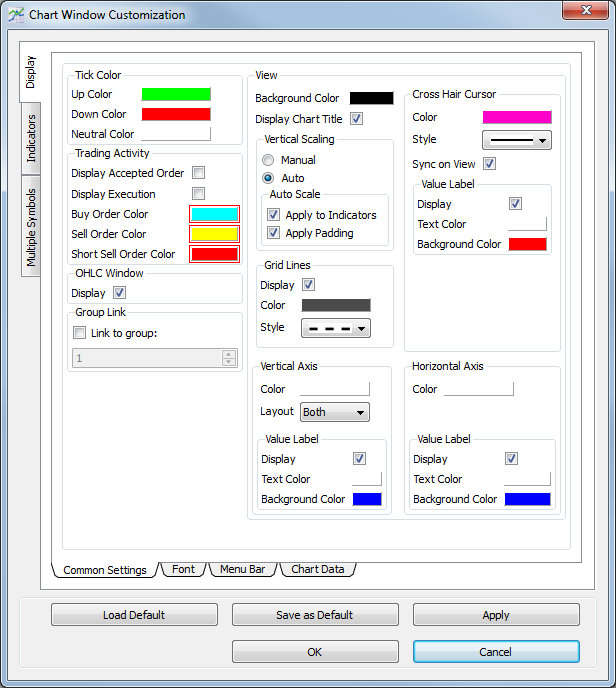Click the green Up Color swatch
Image resolution: width=616 pixels, height=688 pixels.
176,94
